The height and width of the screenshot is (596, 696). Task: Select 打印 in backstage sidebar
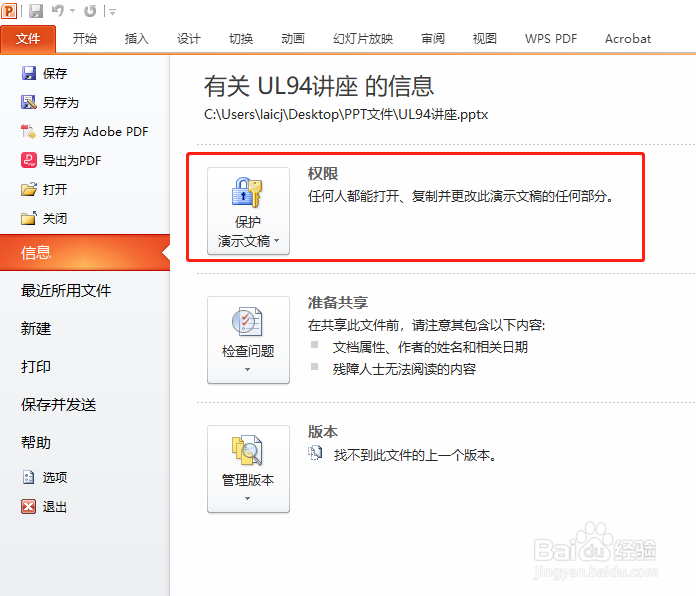pyautogui.click(x=36, y=367)
